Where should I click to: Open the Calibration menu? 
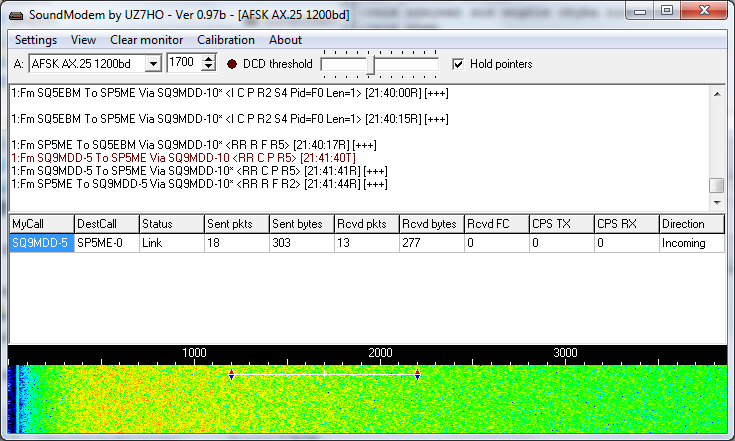point(226,40)
